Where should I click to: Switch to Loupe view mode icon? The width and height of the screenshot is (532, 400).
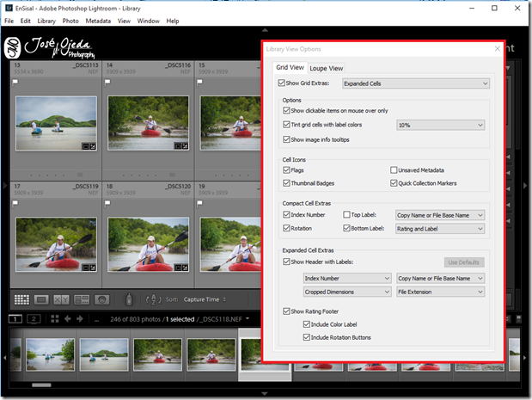click(41, 299)
